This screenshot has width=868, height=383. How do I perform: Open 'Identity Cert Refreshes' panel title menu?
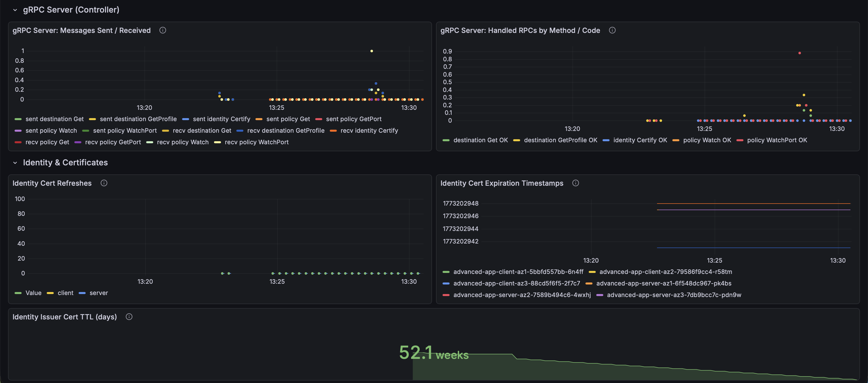[x=52, y=183]
